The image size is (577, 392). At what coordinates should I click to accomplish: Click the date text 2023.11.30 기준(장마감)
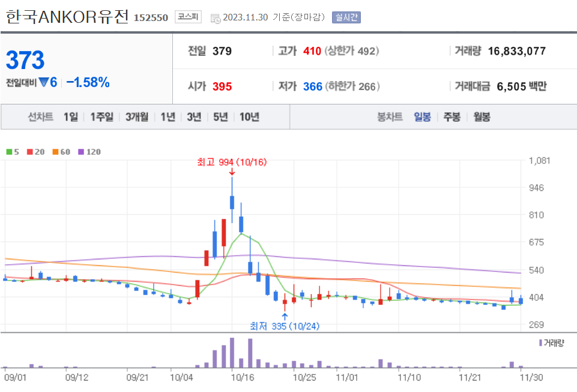pos(274,17)
